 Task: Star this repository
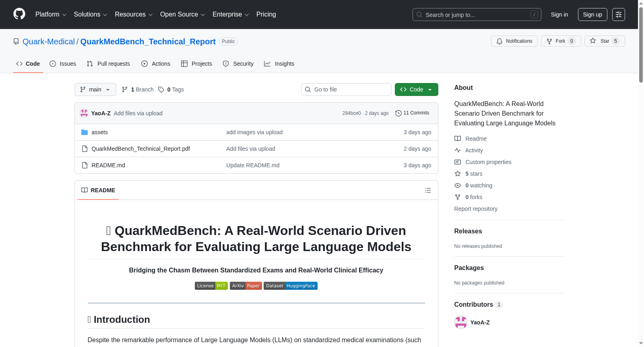(605, 41)
